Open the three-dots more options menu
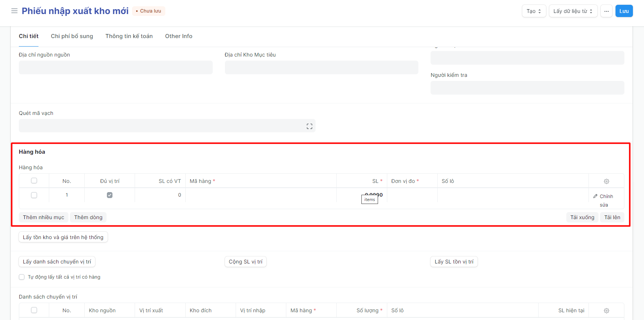Viewport: 644px width, 320px height. pos(606,11)
